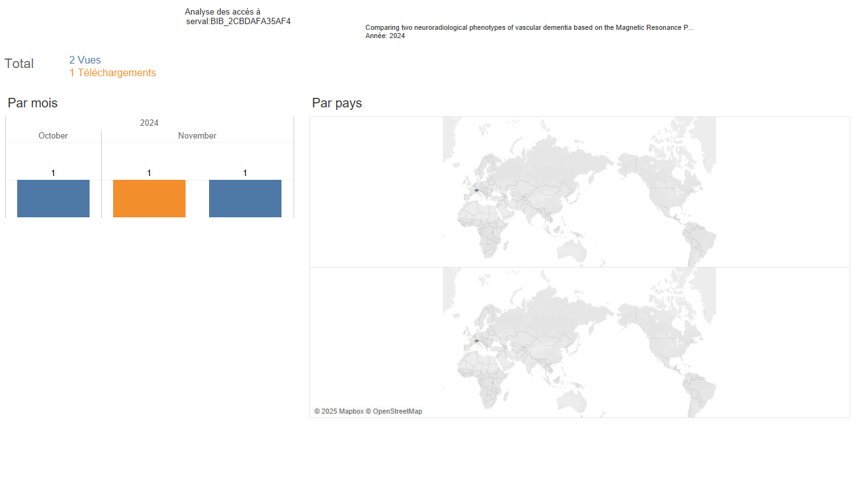Open the OpenStreetMap attribution link
Screen dimensions: 868x488
point(394,411)
